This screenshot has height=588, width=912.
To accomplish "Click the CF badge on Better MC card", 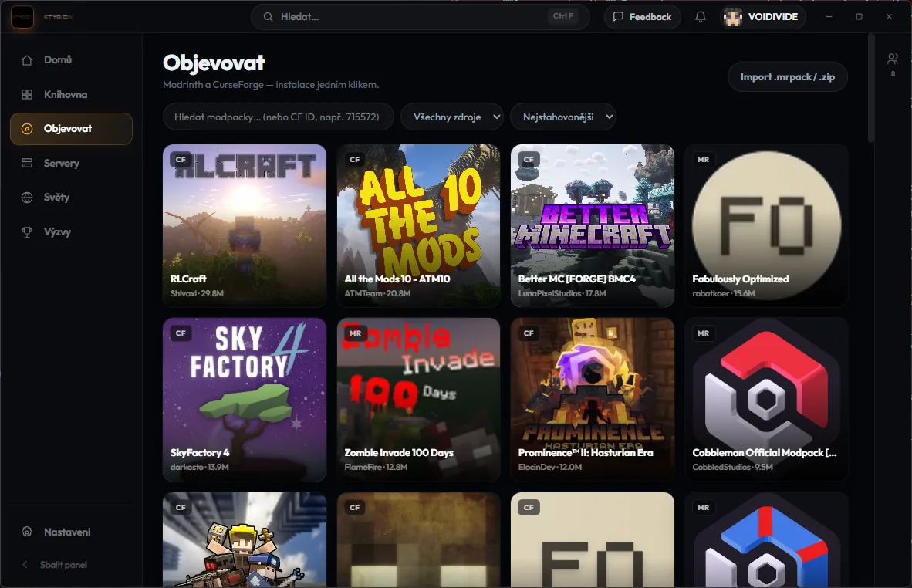I will pos(529,160).
